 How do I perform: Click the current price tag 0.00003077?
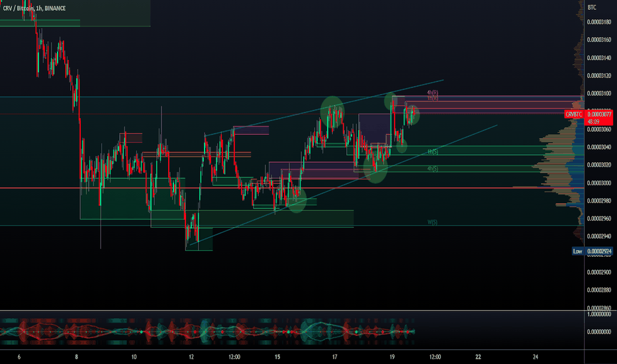[599, 114]
